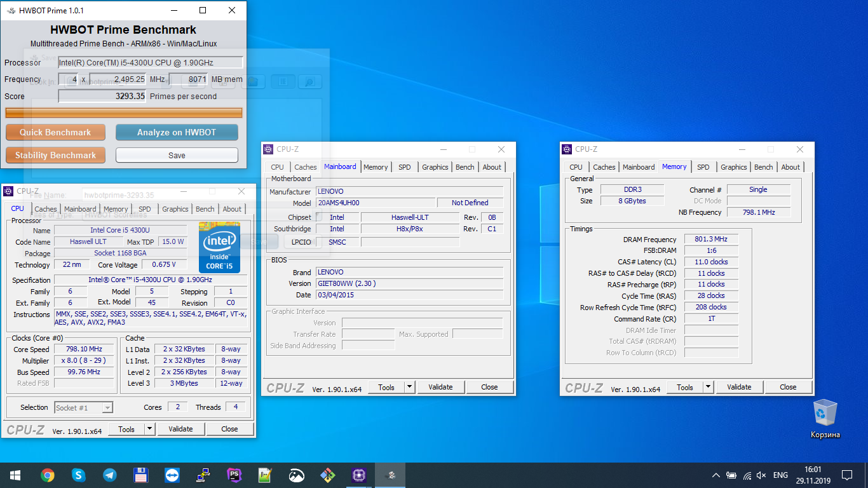868x488 pixels.
Task: Click the HWBOT Processor name field
Action: 151,62
